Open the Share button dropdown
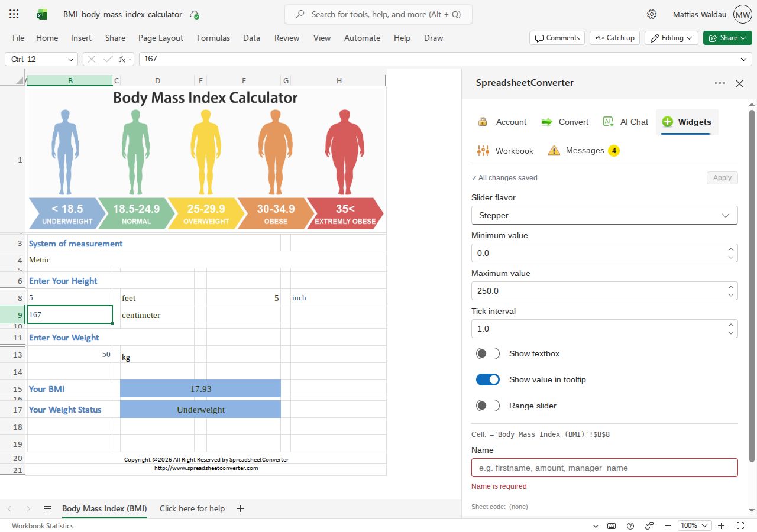This screenshot has width=757, height=532. tap(727, 38)
